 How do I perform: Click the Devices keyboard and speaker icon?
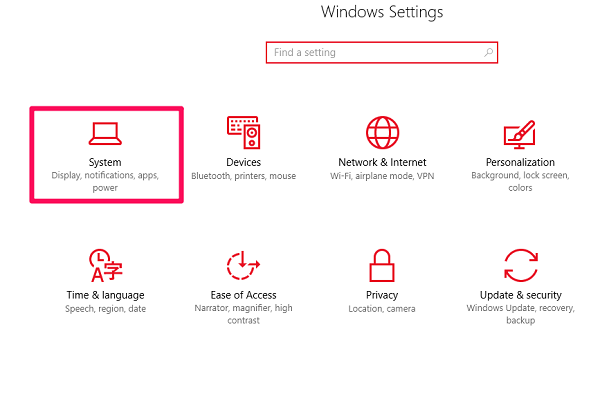tap(244, 132)
